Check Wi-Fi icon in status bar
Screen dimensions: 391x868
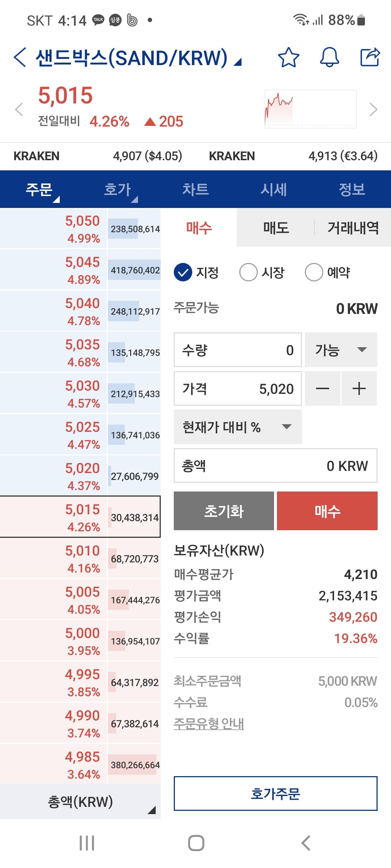click(x=301, y=20)
